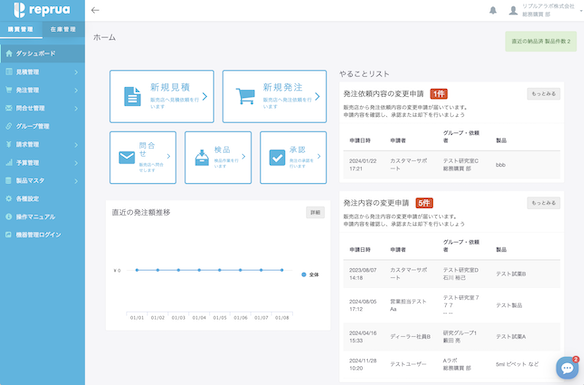Click the 01/01 data point on chart

pyautogui.click(x=137, y=270)
